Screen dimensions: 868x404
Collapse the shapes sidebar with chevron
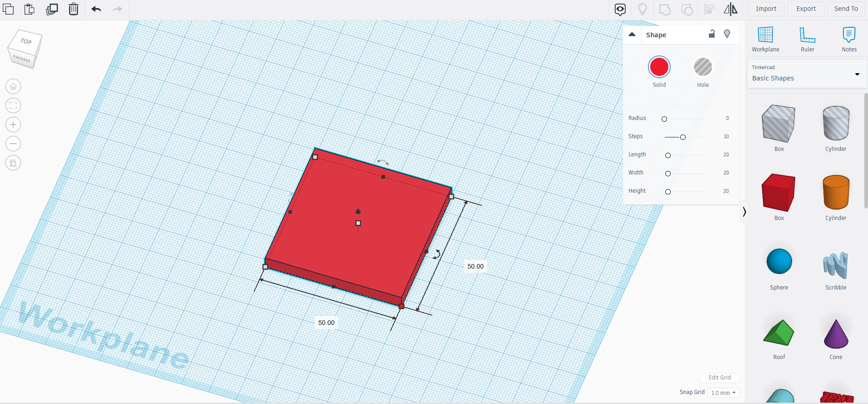tap(744, 212)
